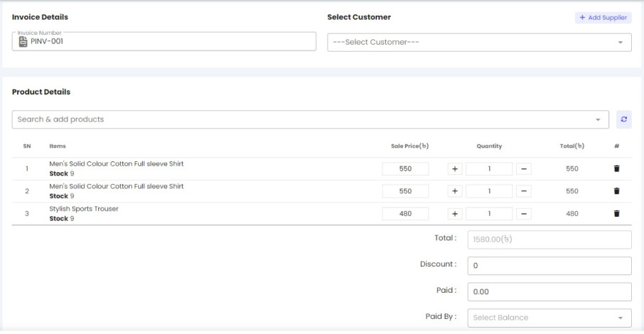Viewport: 644px width, 334px height.
Task: Delete the Stylish Sports Trouser row
Action: pos(616,214)
